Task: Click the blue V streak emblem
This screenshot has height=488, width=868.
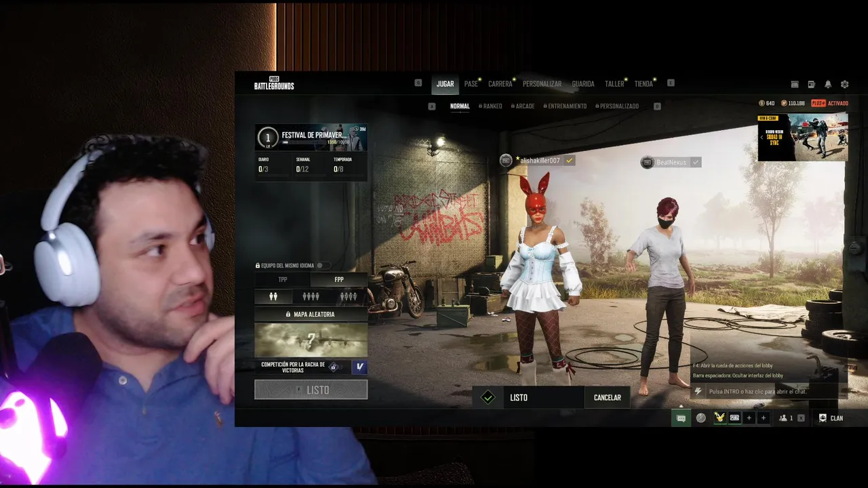Action: tap(359, 367)
